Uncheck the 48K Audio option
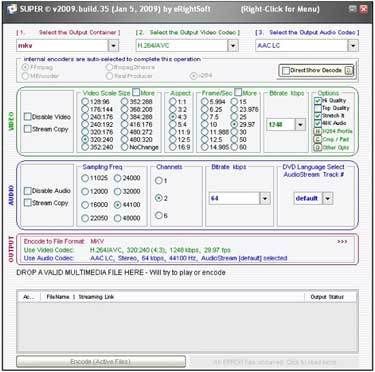 coord(318,123)
